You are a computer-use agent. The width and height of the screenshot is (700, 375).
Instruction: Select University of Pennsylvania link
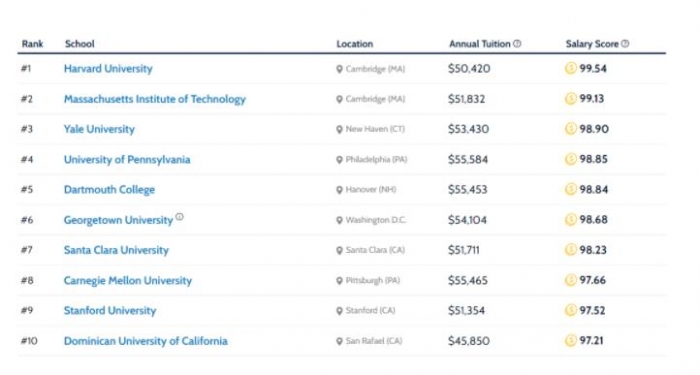point(127,159)
